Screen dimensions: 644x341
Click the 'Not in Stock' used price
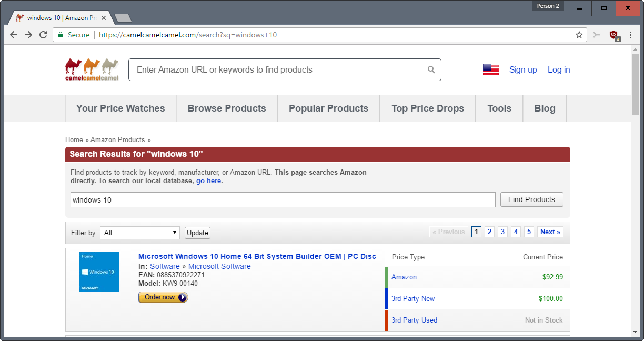pyautogui.click(x=544, y=320)
